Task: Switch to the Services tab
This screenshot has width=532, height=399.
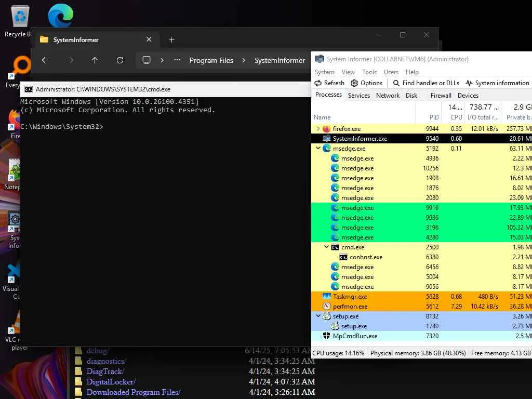Action: pos(358,96)
